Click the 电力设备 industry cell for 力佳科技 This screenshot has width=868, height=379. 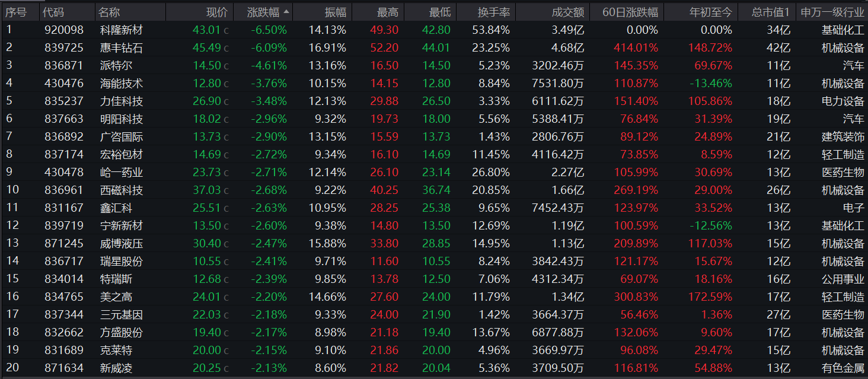tap(843, 101)
